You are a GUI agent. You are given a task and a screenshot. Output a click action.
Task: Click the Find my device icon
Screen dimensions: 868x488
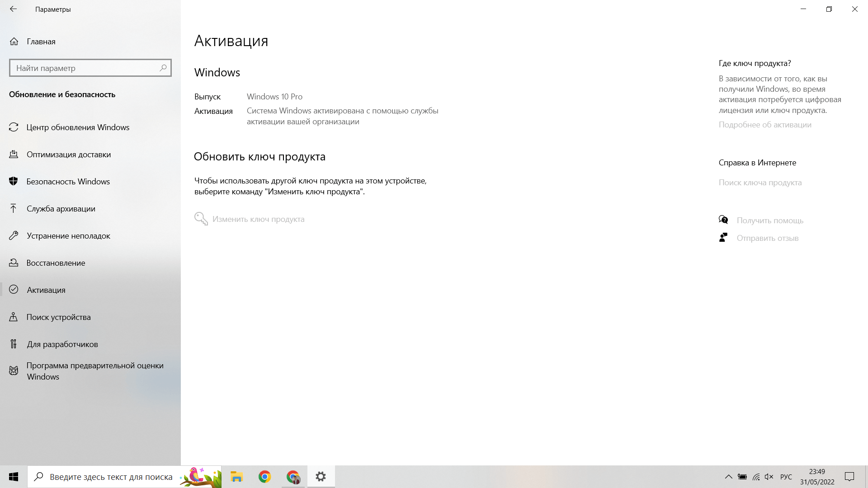14,317
